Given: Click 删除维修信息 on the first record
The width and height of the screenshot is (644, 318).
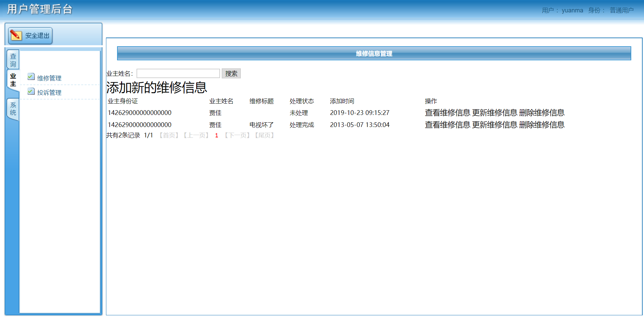Looking at the screenshot, I should pos(542,113).
